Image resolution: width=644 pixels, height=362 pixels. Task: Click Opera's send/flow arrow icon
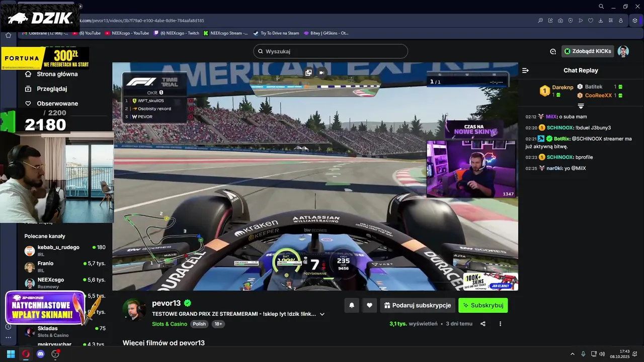[581, 21]
